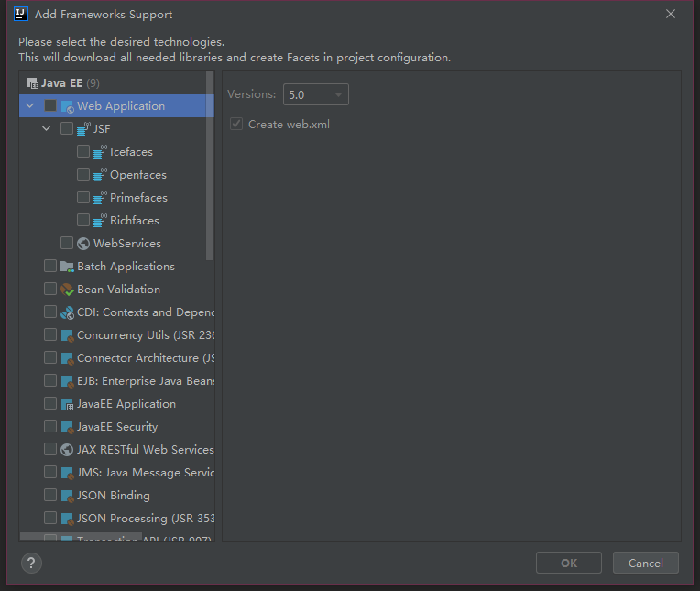Viewport: 700px width, 591px height.
Task: Check the JSON Processing checkbox
Action: click(50, 518)
